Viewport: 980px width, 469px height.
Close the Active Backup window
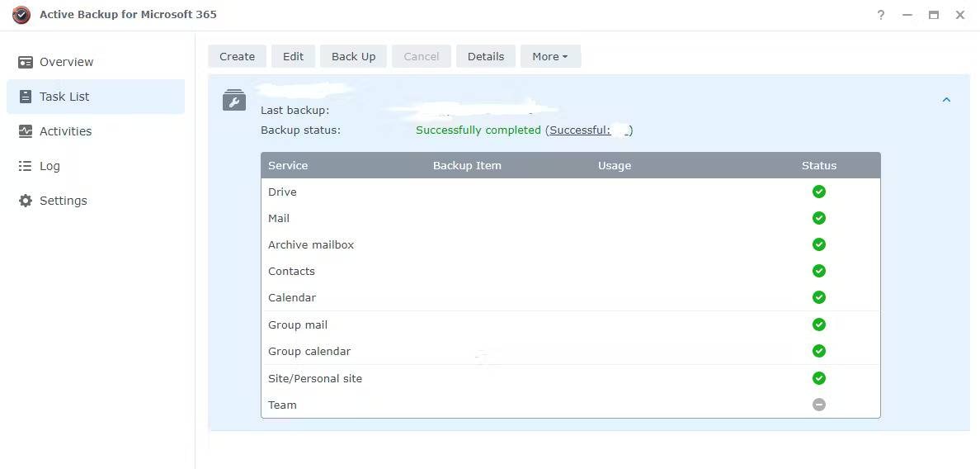coord(960,15)
